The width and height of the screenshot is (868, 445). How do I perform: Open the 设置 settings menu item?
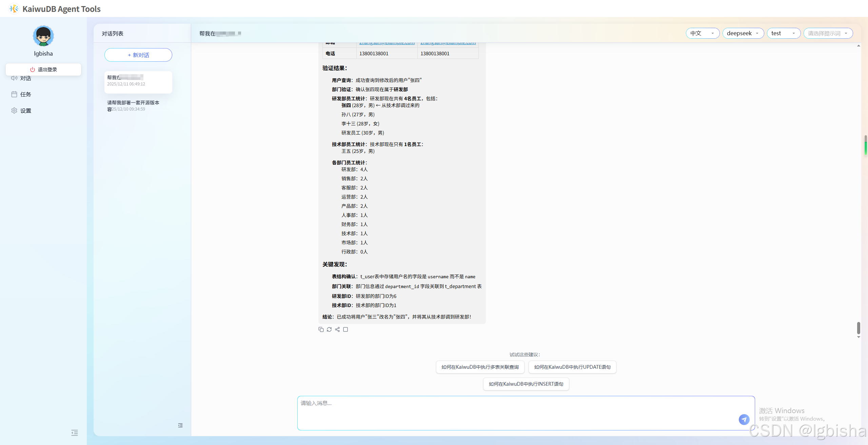pos(25,111)
